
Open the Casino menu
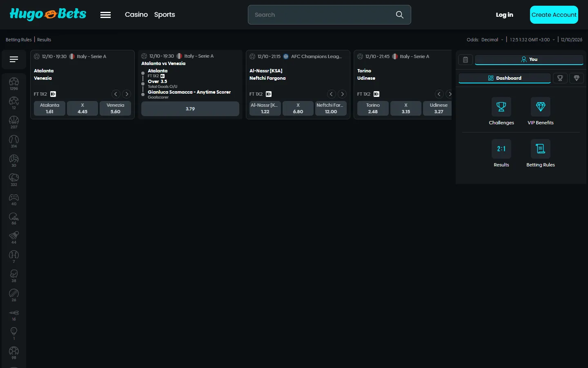click(136, 15)
